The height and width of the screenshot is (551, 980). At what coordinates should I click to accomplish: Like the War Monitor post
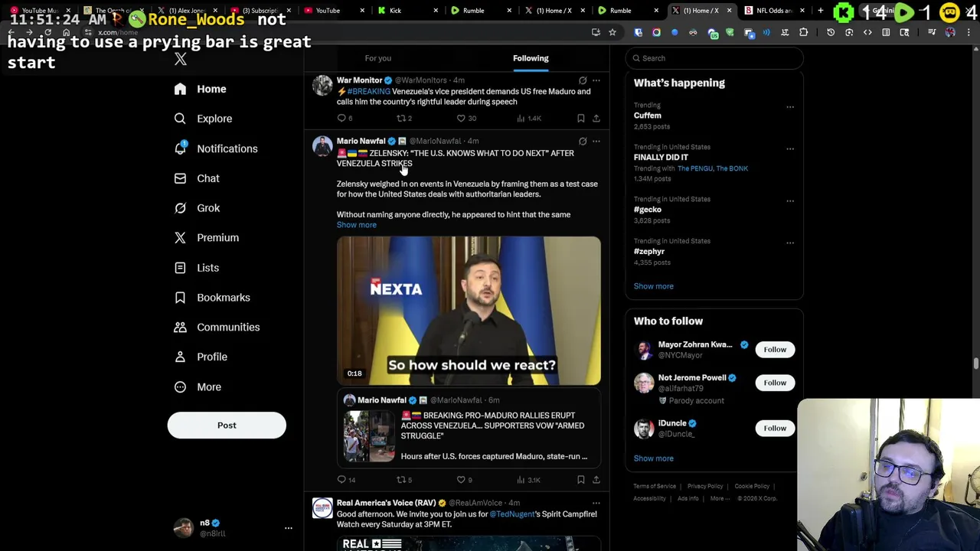tap(466, 119)
